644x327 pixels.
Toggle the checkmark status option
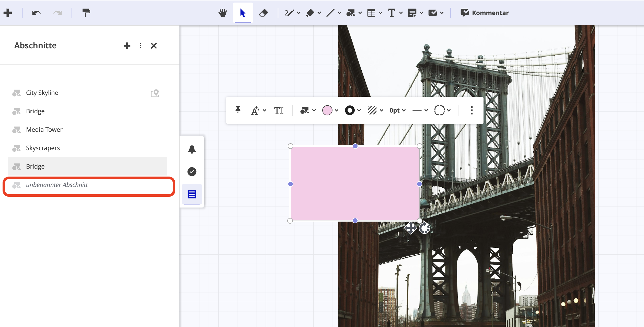[192, 172]
